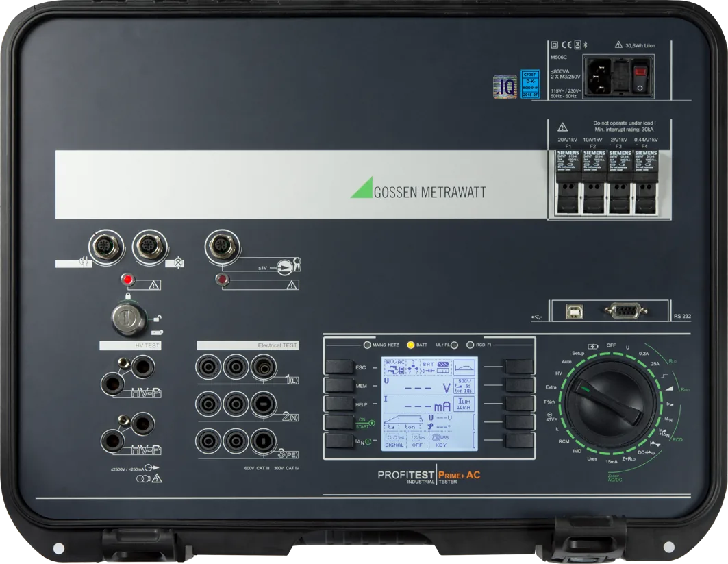
Task: Open the F1 20A/1kV fuse holder
Action: [568, 182]
